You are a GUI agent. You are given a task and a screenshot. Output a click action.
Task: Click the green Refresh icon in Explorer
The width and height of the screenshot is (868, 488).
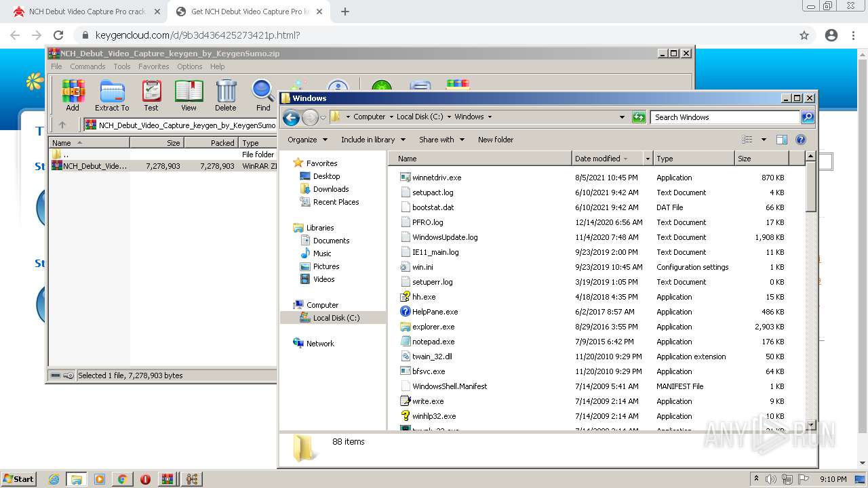pos(639,117)
